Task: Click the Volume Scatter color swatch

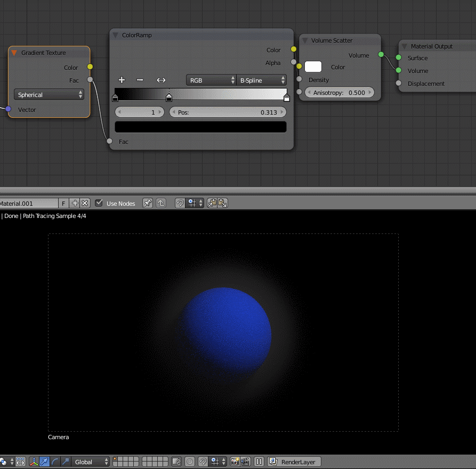Action: (313, 67)
